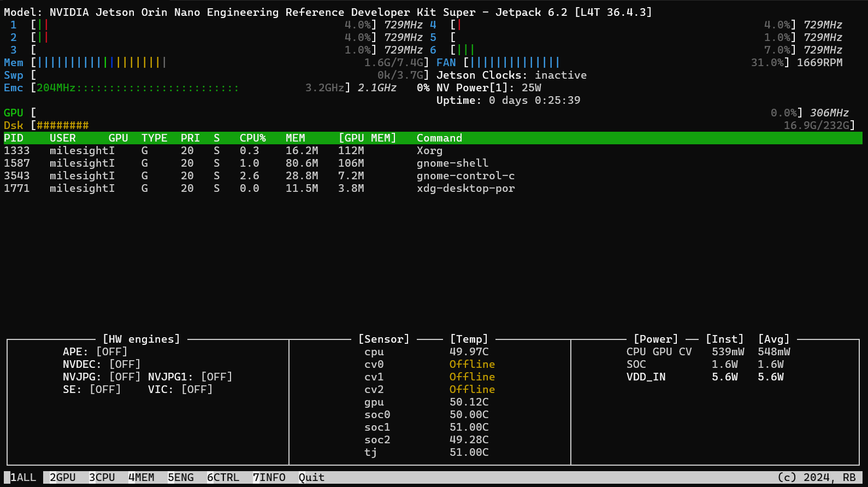Select the 1ALL tab
Screen dimensions: 868x487
click(x=23, y=477)
